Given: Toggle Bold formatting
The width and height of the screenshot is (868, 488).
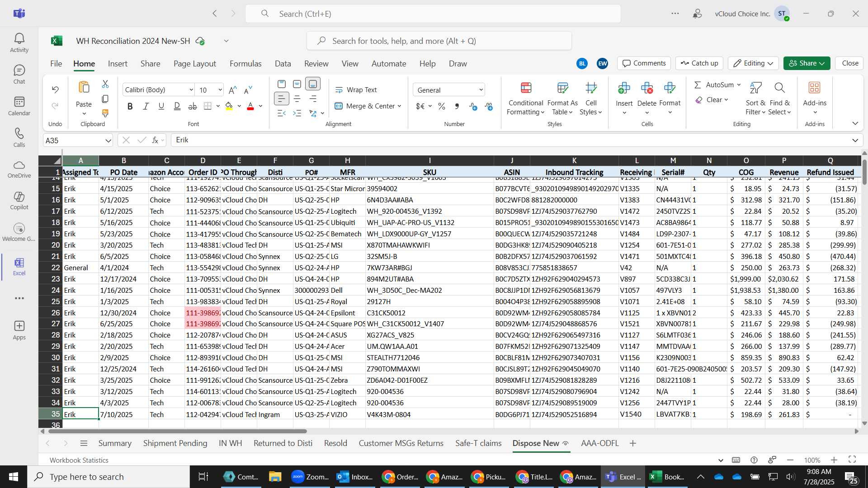Looking at the screenshot, I should click(x=130, y=106).
